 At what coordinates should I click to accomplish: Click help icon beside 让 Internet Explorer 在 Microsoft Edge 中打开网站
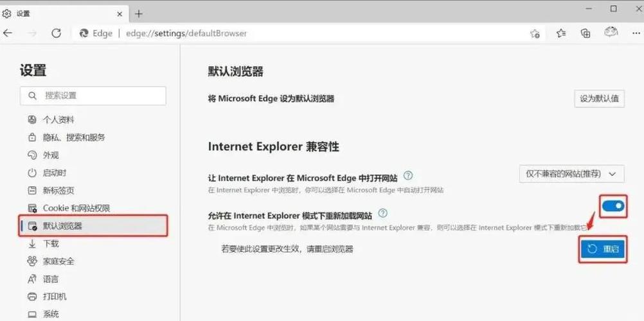(x=407, y=176)
